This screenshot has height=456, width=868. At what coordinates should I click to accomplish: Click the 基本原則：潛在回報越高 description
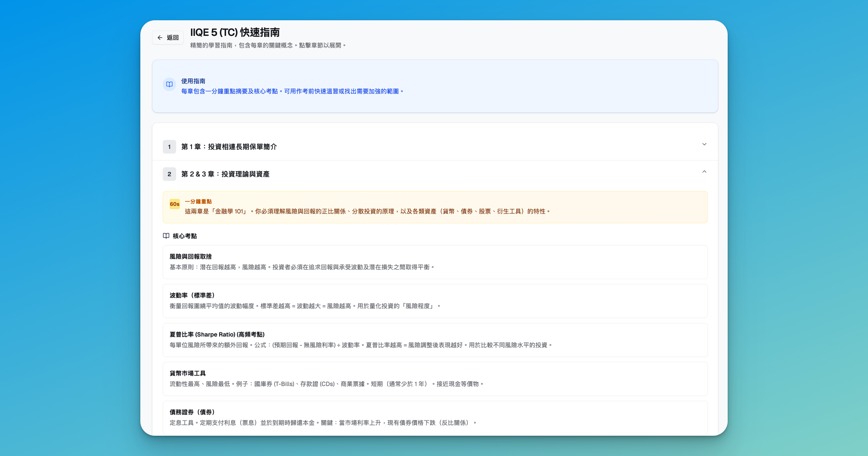302,267
